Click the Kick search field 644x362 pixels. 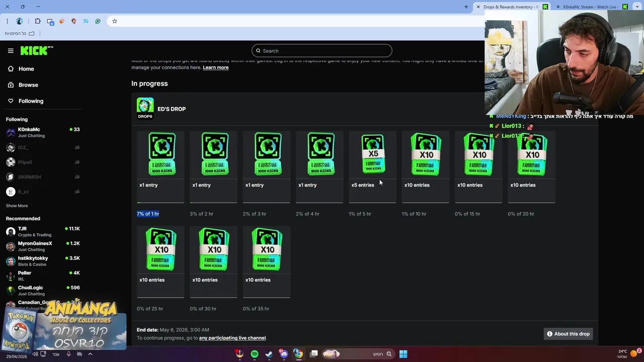click(322, 51)
